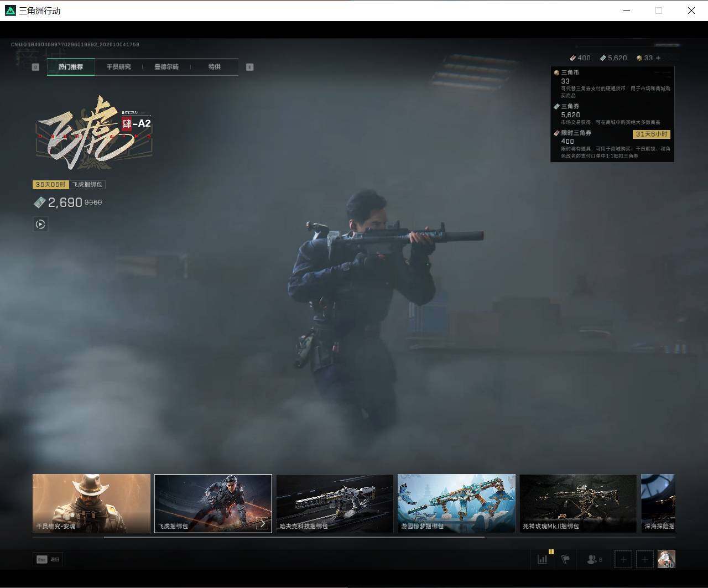Screen dimensions: 708x588
Task: Select the 游园惊梦捆绑包 card
Action: click(456, 503)
